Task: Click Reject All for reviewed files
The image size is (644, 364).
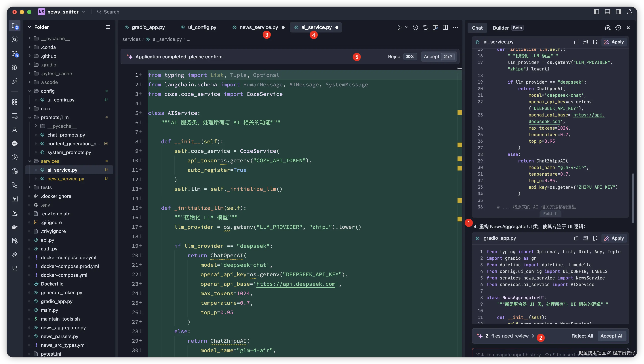Action: (582, 336)
